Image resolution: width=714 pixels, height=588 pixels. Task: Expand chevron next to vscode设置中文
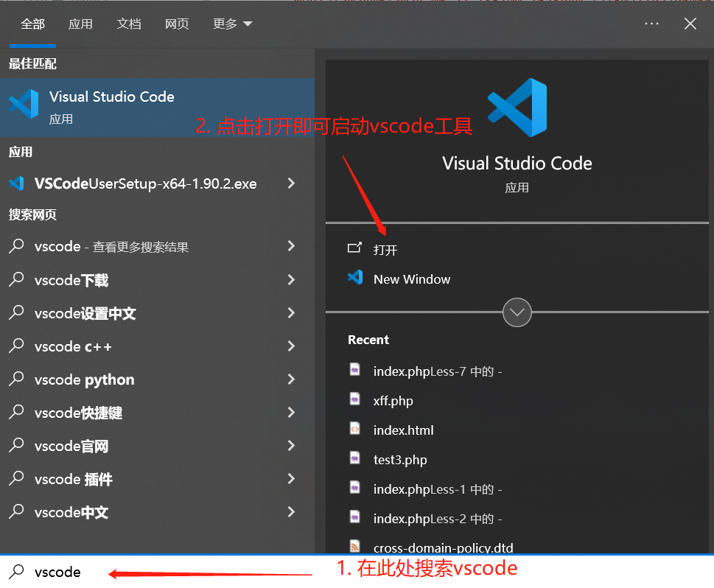[292, 313]
